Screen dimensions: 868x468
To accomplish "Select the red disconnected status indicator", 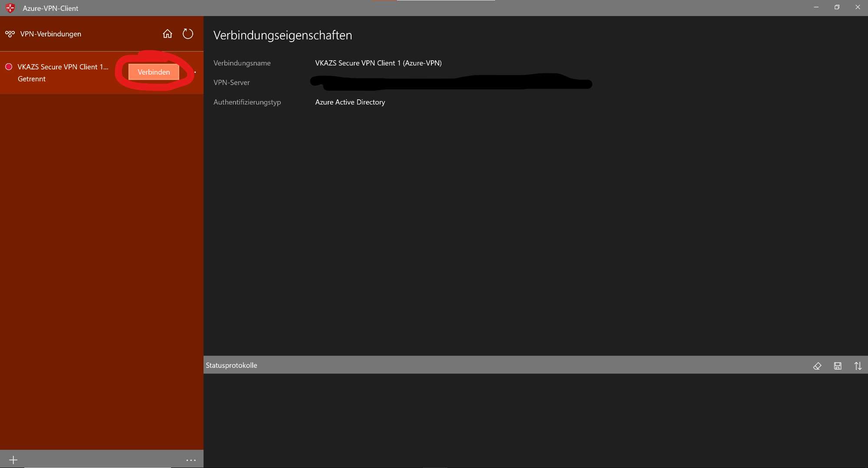I will point(9,67).
